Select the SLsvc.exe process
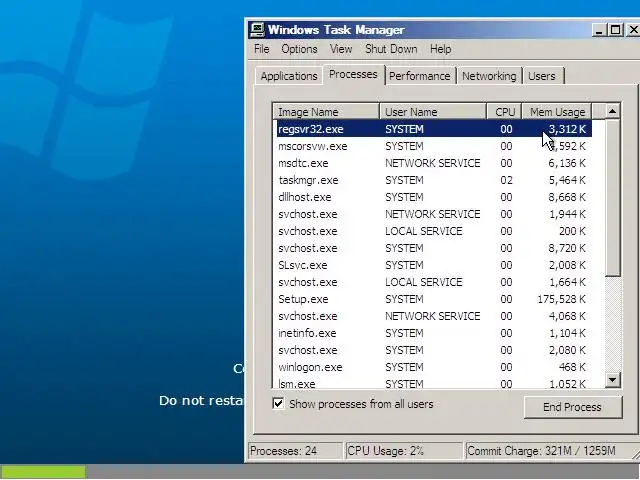Screen dimensions: 640x480 pyautogui.click(x=434, y=265)
